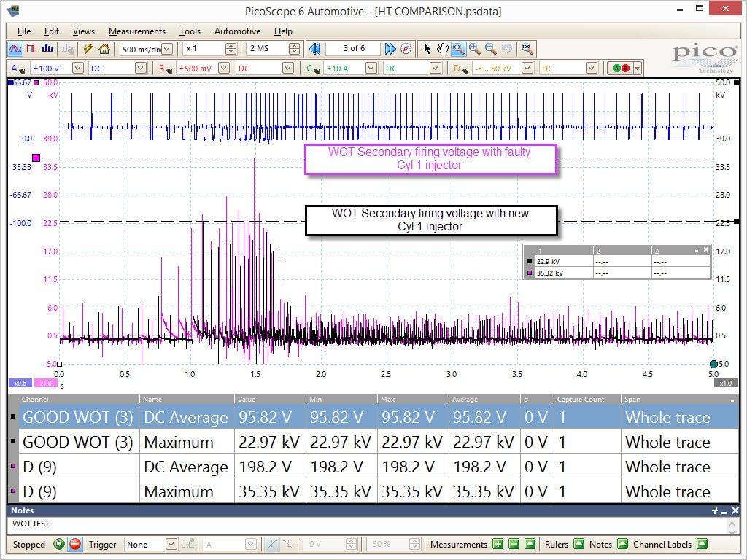Image resolution: width=747 pixels, height=560 pixels.
Task: Delete measurement with minus icon
Action: [514, 544]
